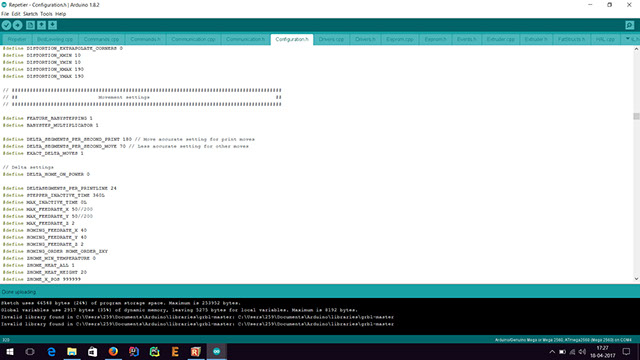Switch to the Drivers.cpp tab
Image resolution: width=640 pixels, height=360 pixels.
pos(331,40)
